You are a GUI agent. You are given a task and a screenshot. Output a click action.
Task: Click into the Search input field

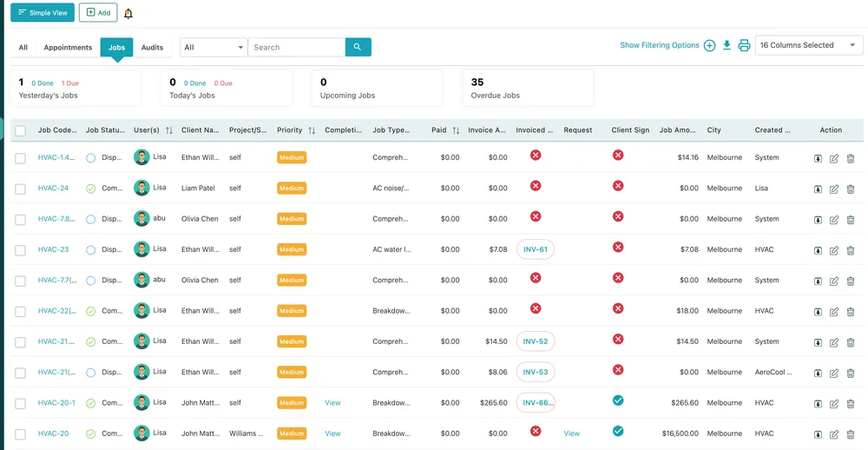(297, 47)
